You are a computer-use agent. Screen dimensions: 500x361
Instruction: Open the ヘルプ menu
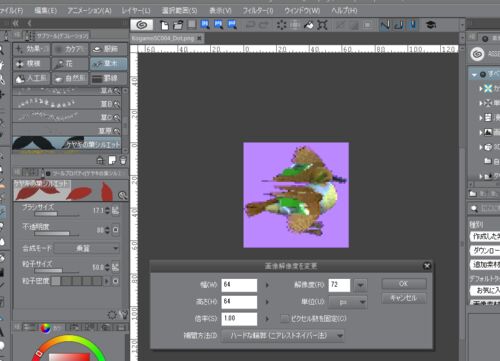344,10
